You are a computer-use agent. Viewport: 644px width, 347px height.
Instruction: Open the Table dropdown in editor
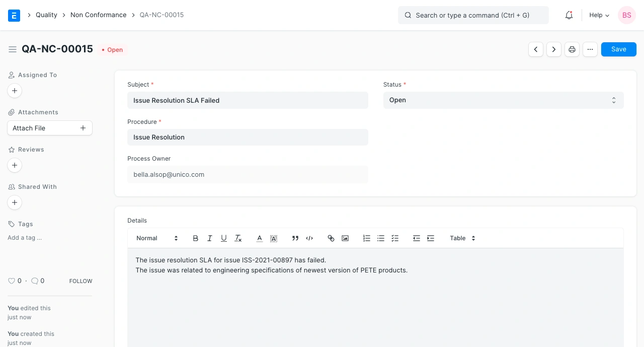click(462, 238)
